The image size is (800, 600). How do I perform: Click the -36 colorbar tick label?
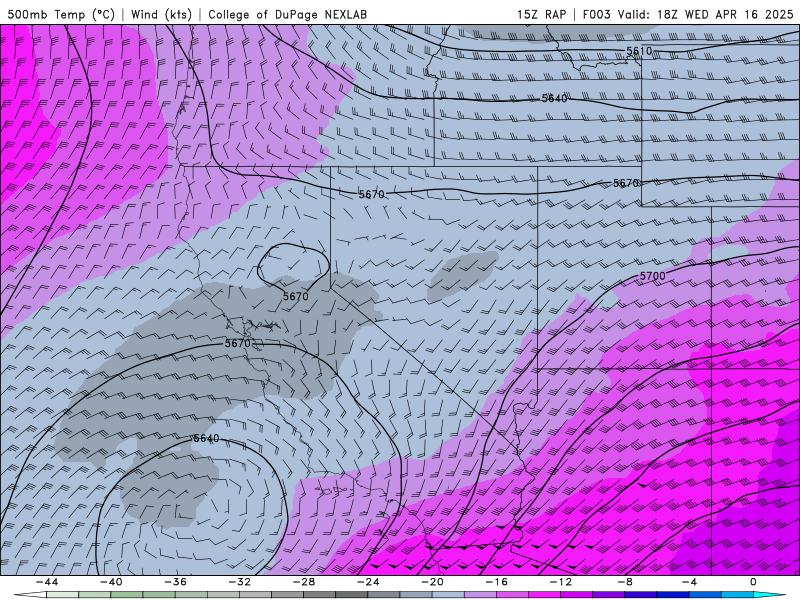pyautogui.click(x=176, y=582)
